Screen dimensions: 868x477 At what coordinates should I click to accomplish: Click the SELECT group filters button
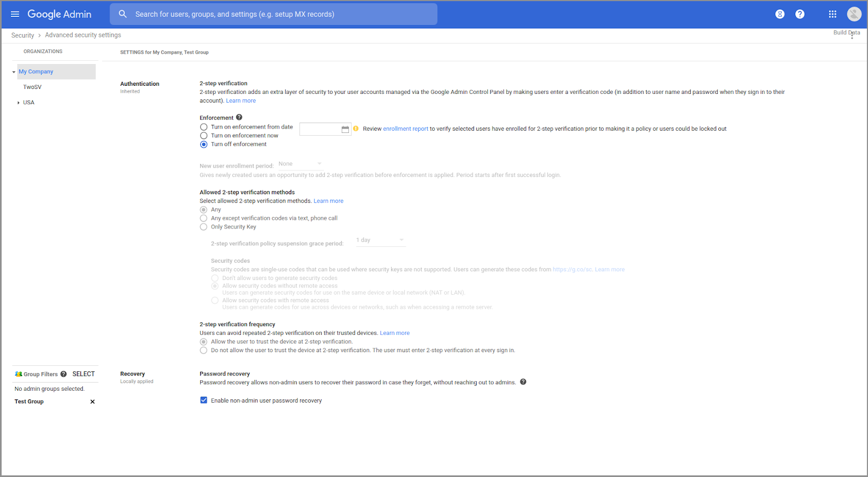tap(84, 374)
